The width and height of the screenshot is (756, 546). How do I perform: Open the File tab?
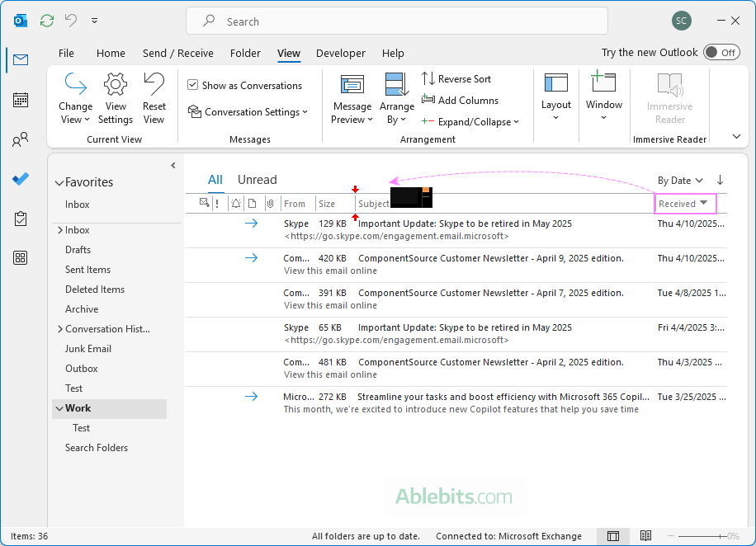[66, 53]
